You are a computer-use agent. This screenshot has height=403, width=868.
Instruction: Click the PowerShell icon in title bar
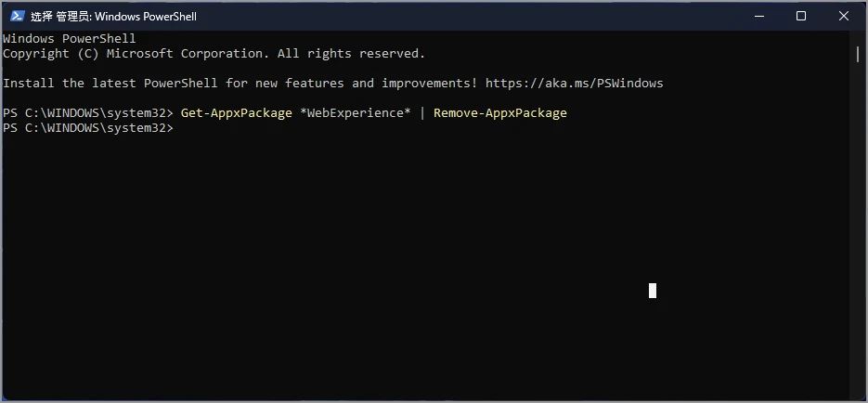tap(17, 16)
